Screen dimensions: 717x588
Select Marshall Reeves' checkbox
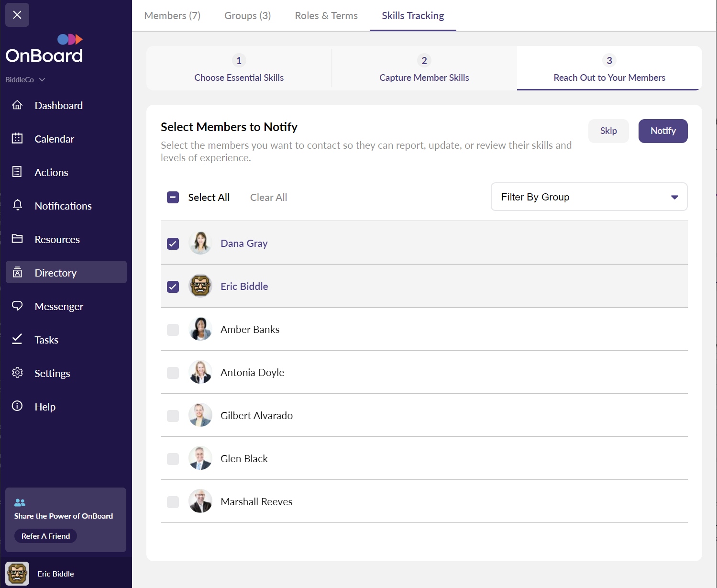(x=173, y=502)
